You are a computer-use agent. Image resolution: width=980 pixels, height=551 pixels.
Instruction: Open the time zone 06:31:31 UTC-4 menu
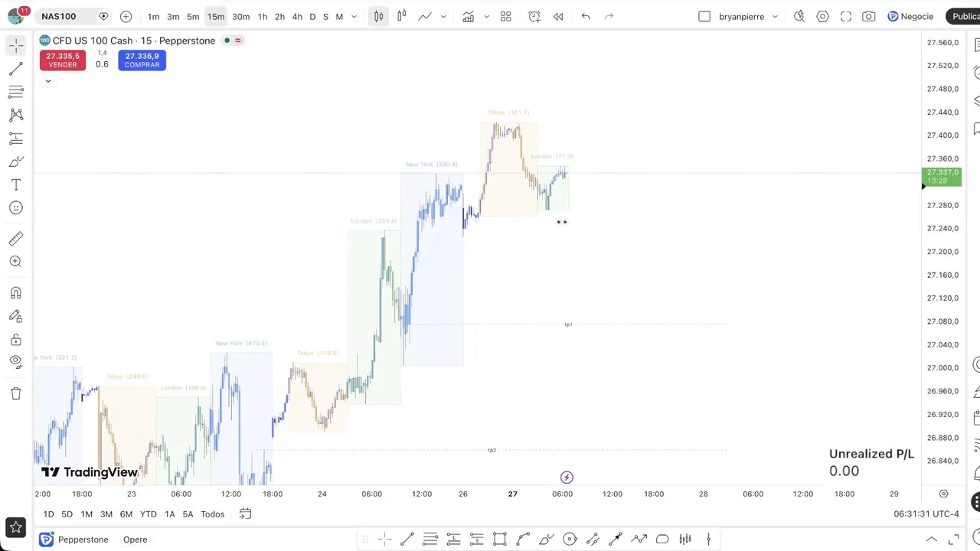pyautogui.click(x=926, y=514)
